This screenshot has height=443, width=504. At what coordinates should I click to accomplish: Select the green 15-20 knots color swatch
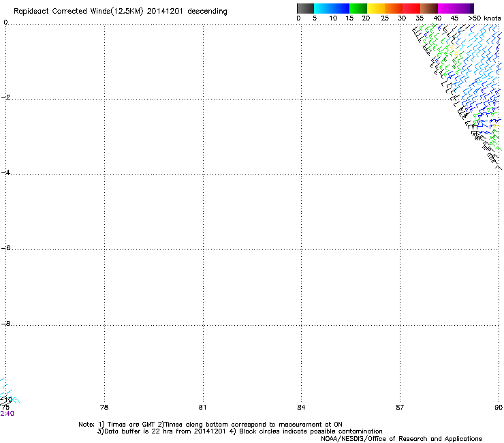pyautogui.click(x=358, y=8)
